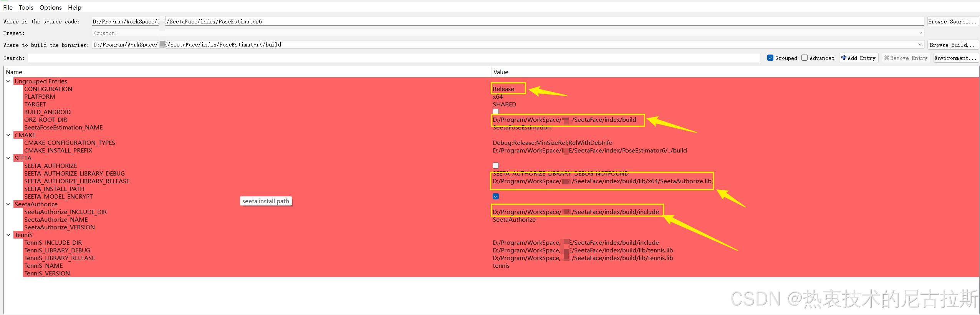Open the Options menu
This screenshot has height=315, width=980.
point(50,7)
